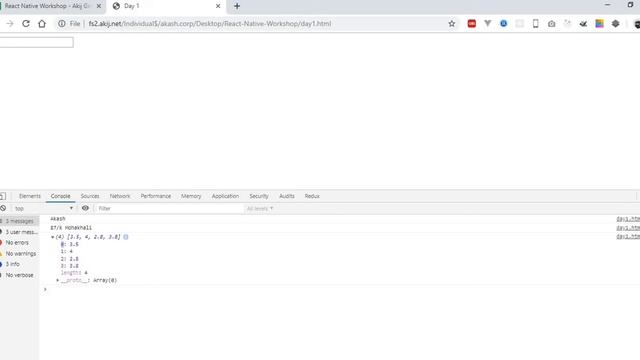
Task: Select the Day 1 browser tab
Action: pos(167,6)
